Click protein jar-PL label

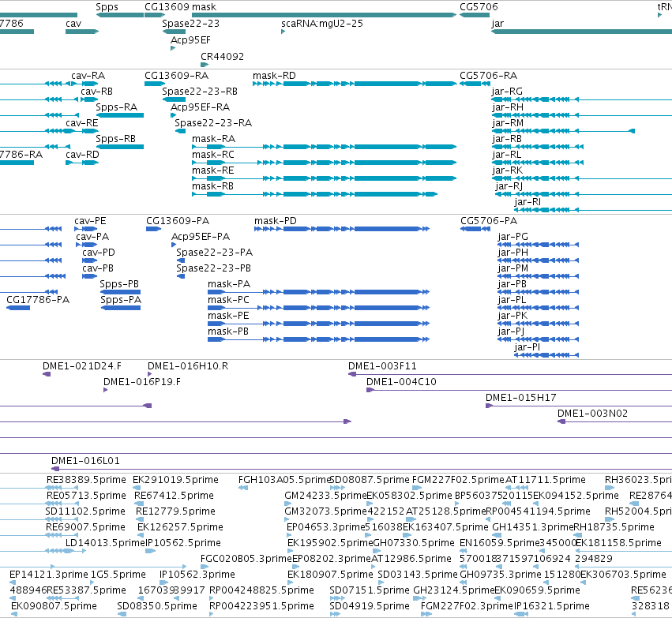pyautogui.click(x=512, y=300)
